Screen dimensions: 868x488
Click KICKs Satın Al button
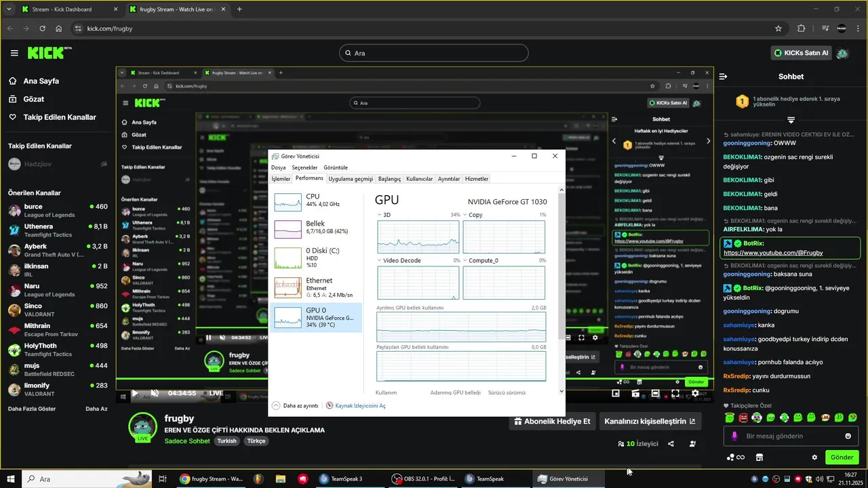coord(802,53)
